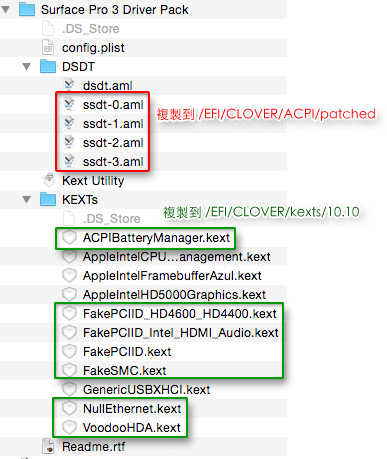387x459 pixels.
Task: Click the dsdt.aml file icon
Action: tap(69, 85)
